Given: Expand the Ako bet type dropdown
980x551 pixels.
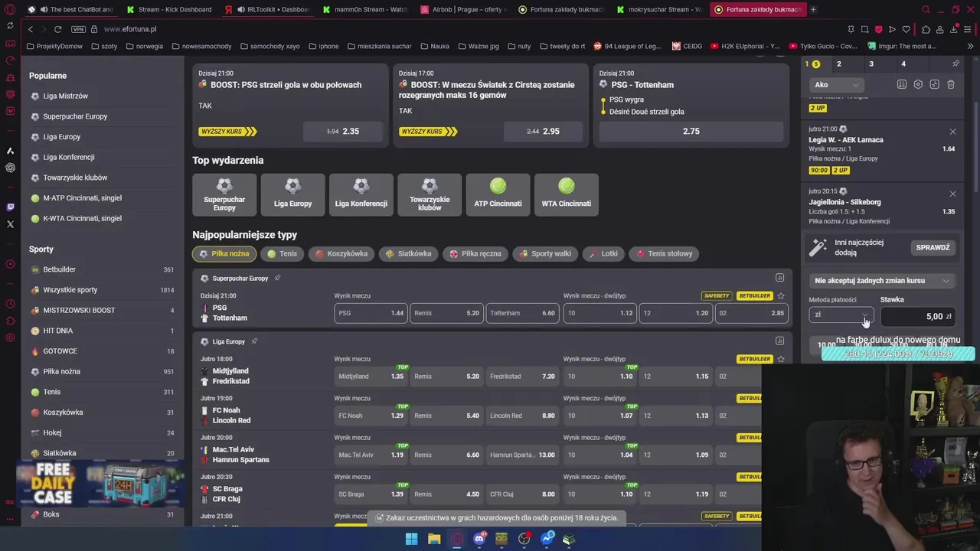Looking at the screenshot, I should click(x=836, y=84).
